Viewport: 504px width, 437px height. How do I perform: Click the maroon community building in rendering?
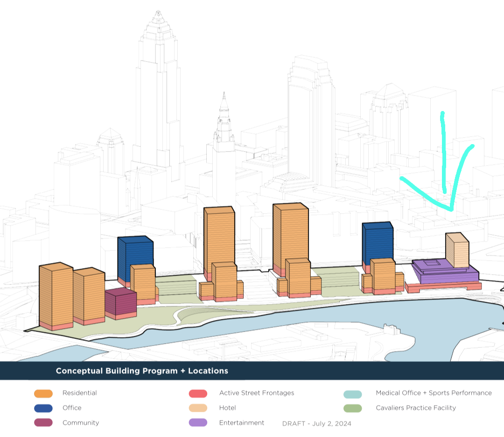pyautogui.click(x=120, y=302)
